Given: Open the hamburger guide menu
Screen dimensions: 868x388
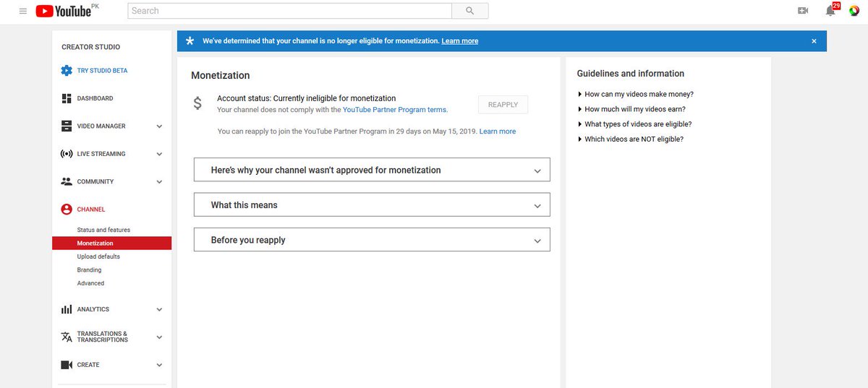Looking at the screenshot, I should 23,11.
